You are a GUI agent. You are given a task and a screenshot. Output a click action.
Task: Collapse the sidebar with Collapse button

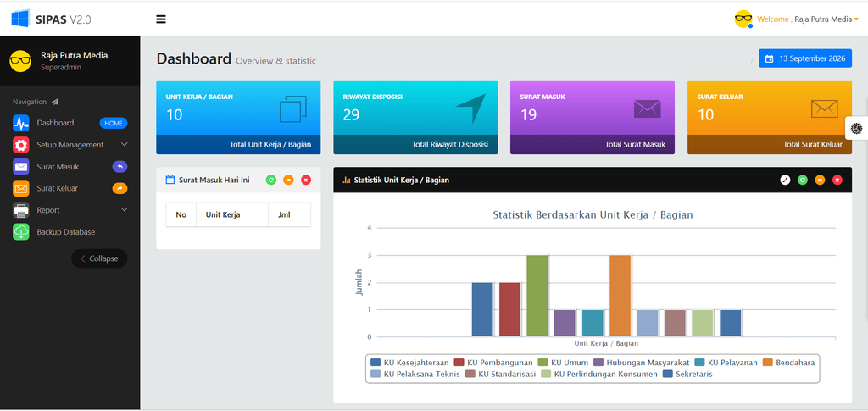pos(99,258)
